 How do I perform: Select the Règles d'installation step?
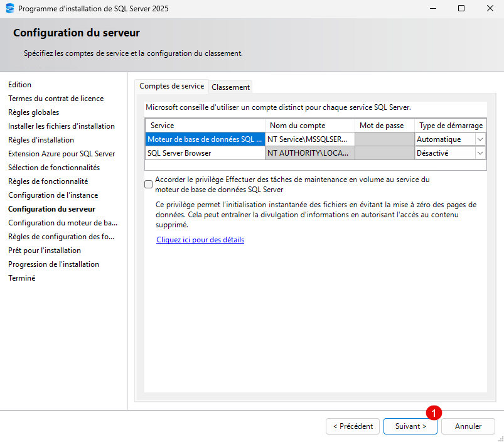coord(41,140)
